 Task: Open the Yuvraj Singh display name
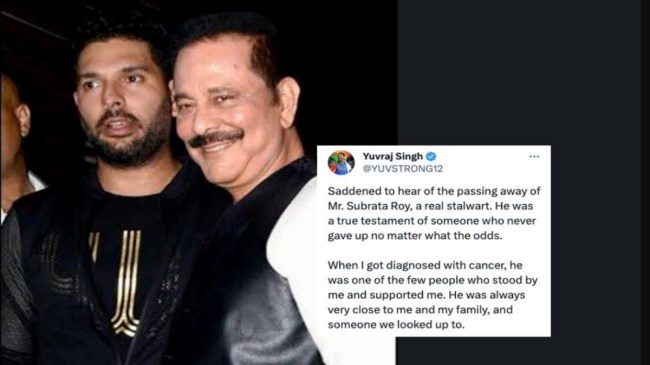[393, 156]
